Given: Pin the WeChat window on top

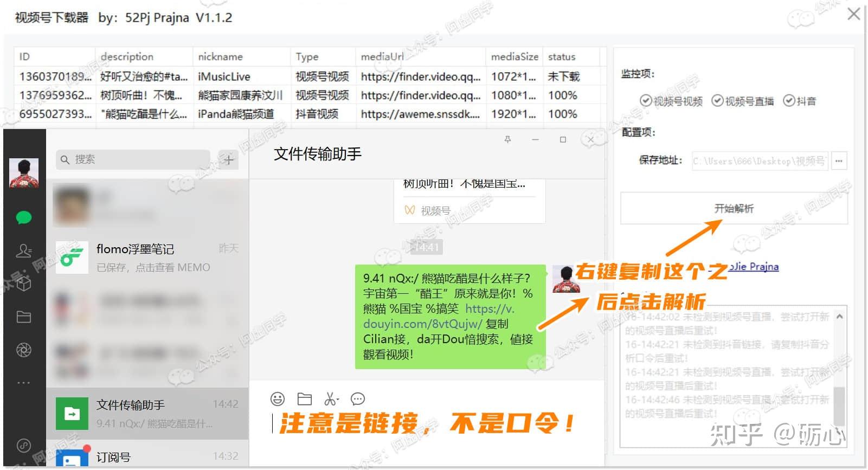Looking at the screenshot, I should [x=507, y=140].
